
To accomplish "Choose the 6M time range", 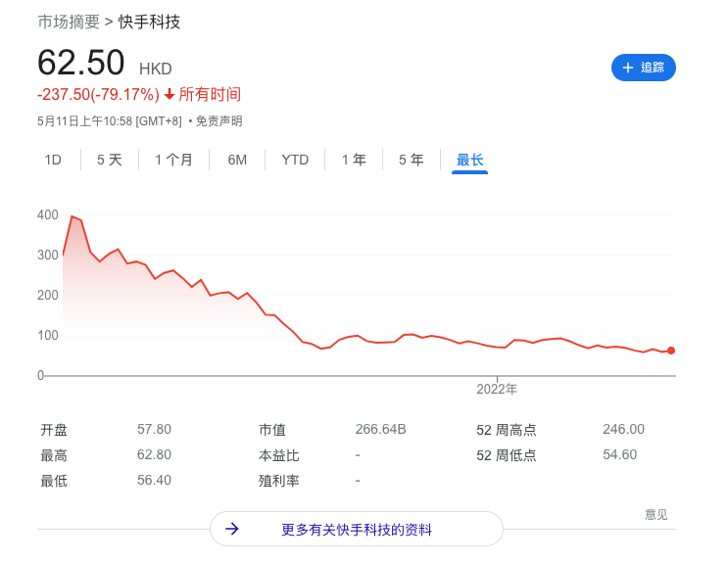I will click(x=237, y=160).
